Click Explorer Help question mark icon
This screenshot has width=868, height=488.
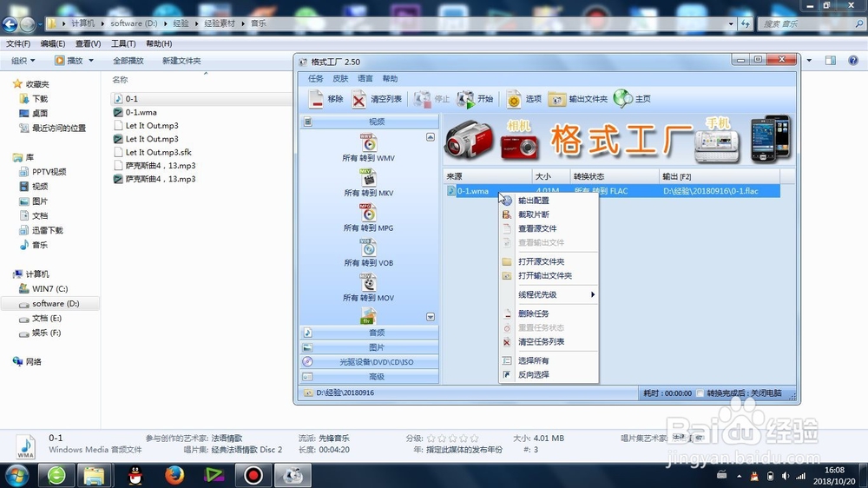click(x=853, y=61)
